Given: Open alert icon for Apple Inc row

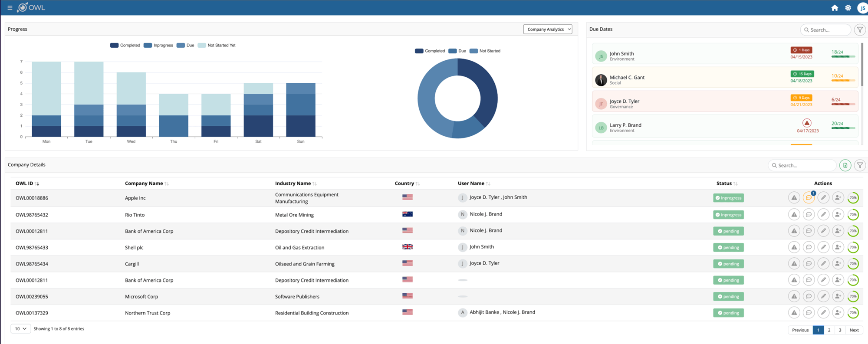Looking at the screenshot, I should (794, 198).
